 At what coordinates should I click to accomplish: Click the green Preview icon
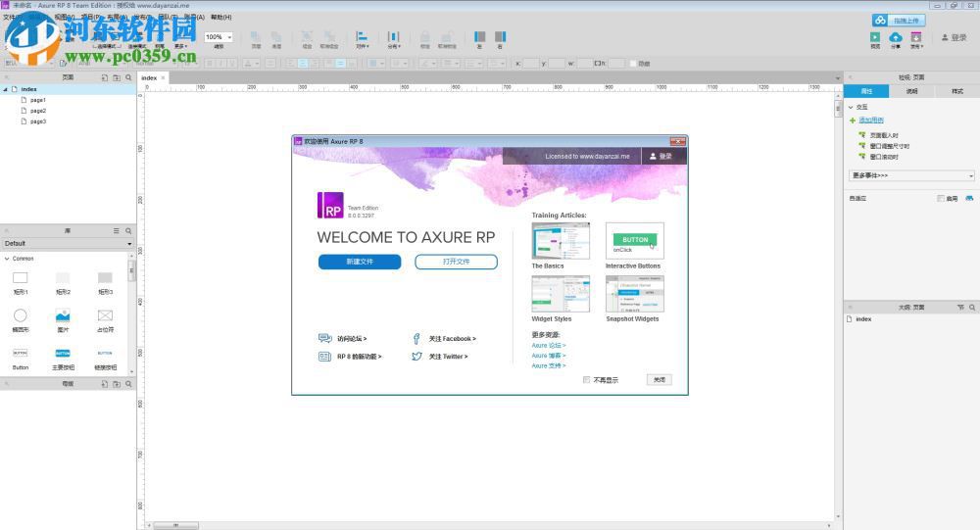coord(875,37)
